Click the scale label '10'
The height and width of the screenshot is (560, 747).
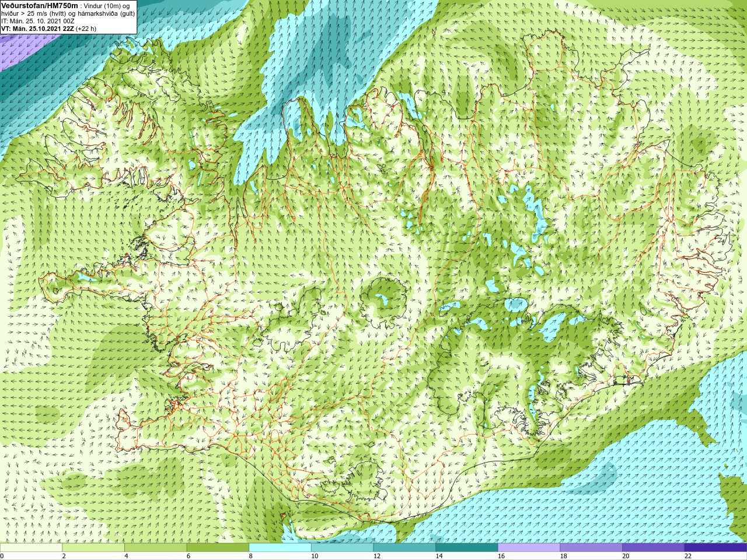[x=315, y=556]
